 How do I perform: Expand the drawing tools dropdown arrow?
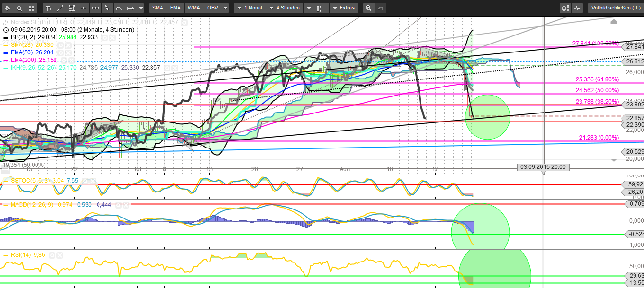[x=142, y=8]
